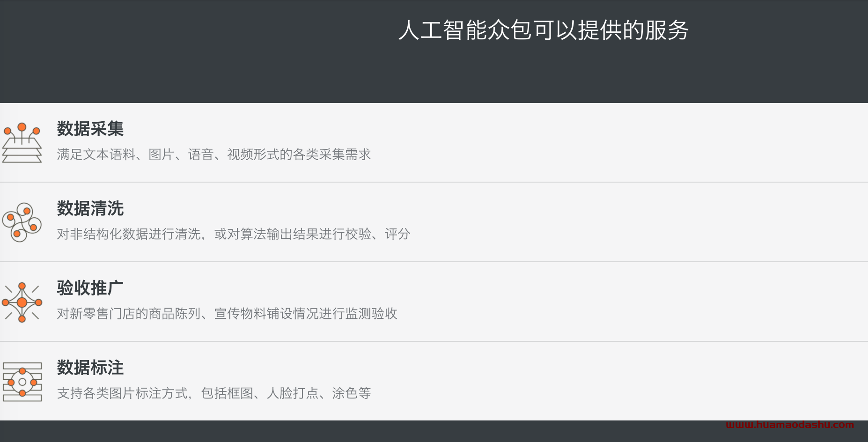Click description starting with 支持各类图片标注方式
The image size is (868, 442).
(x=214, y=393)
